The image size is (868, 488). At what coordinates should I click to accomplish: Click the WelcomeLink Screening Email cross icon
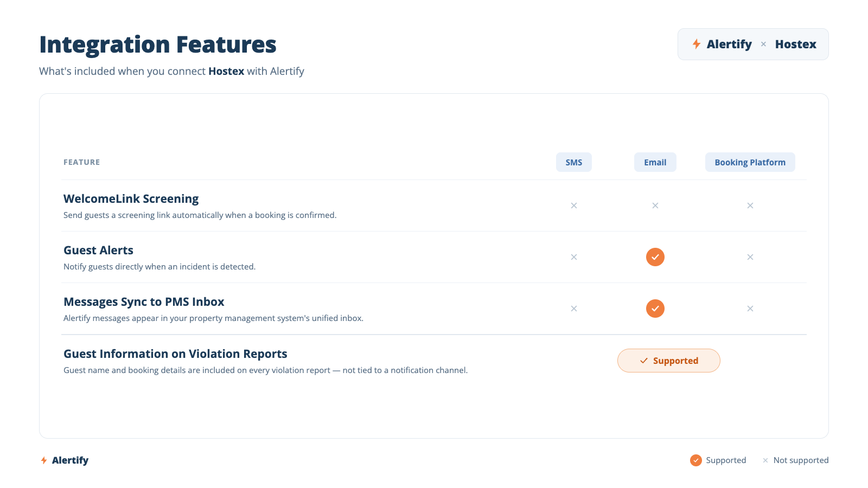655,206
